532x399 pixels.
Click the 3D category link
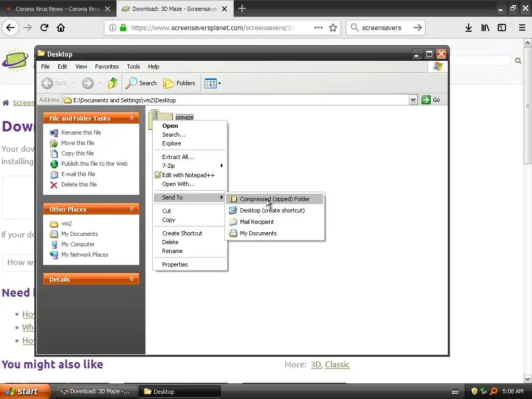315,364
